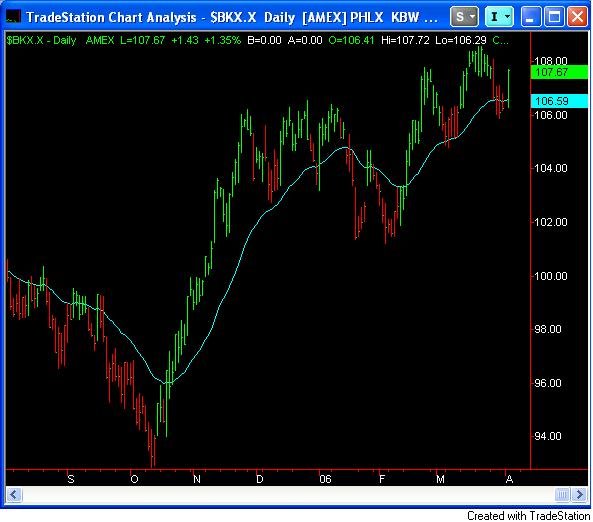Click the window title bar text
The width and height of the screenshot is (593, 522).
(231, 17)
